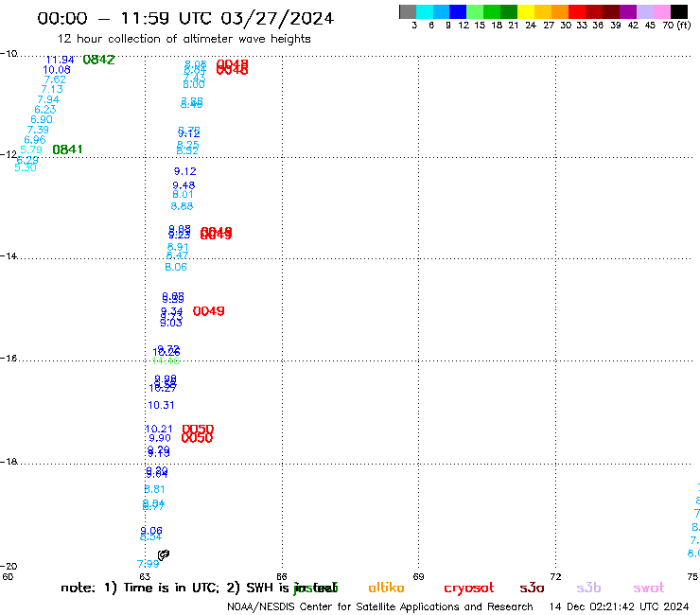Click the 9.48 wave height reading
Viewport: 700px width, 615px height.
[184, 185]
